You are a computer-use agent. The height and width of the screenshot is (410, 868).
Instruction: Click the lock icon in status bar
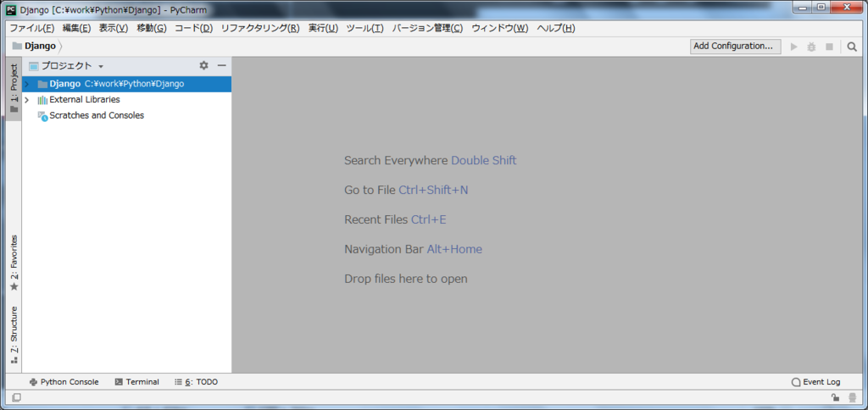pyautogui.click(x=834, y=397)
